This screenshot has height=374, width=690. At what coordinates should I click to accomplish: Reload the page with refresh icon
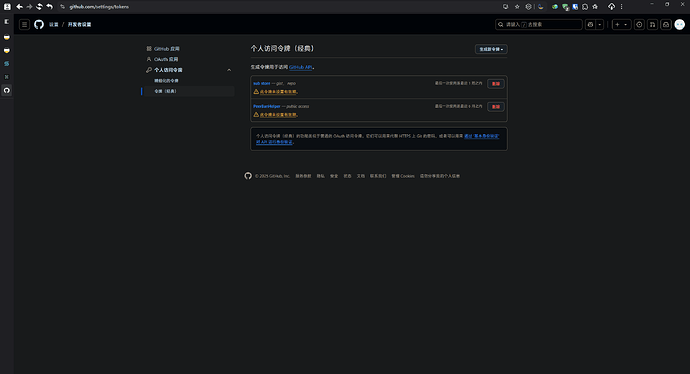(x=40, y=7)
